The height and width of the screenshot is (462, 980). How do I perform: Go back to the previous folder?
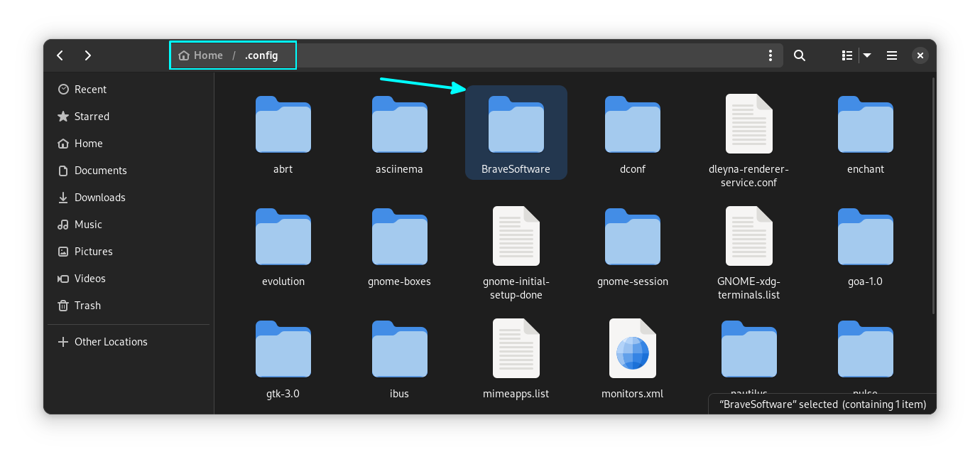point(60,55)
